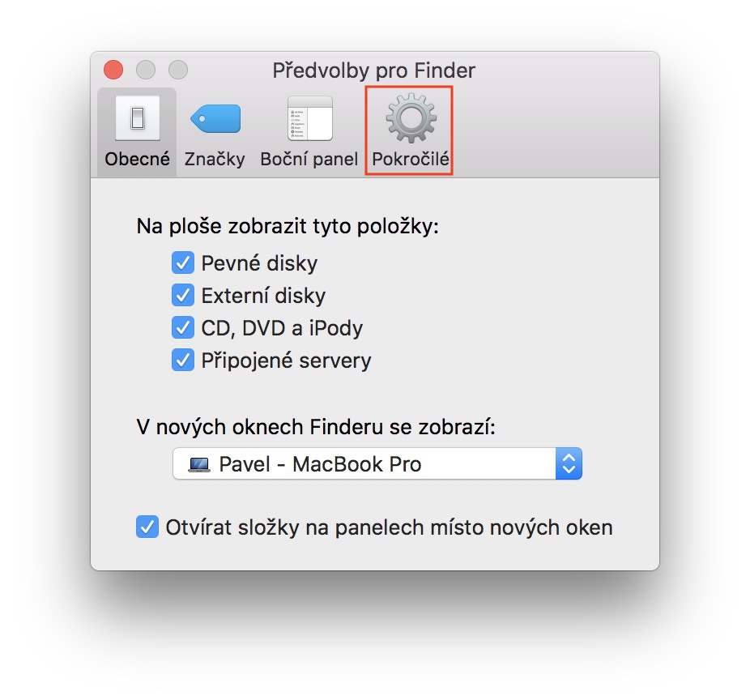Image resolution: width=750 pixels, height=700 pixels.
Task: Go to the Pokročilé tab label
Action: (410, 160)
